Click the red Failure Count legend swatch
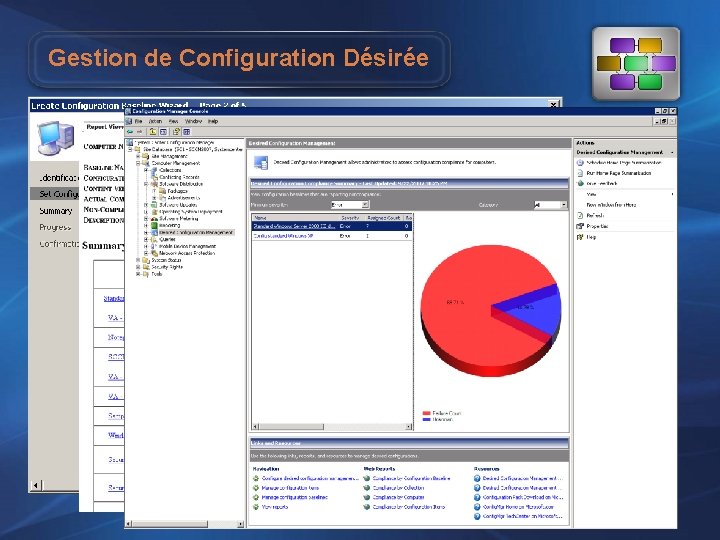Viewport: 720px width, 540px height. click(426, 413)
